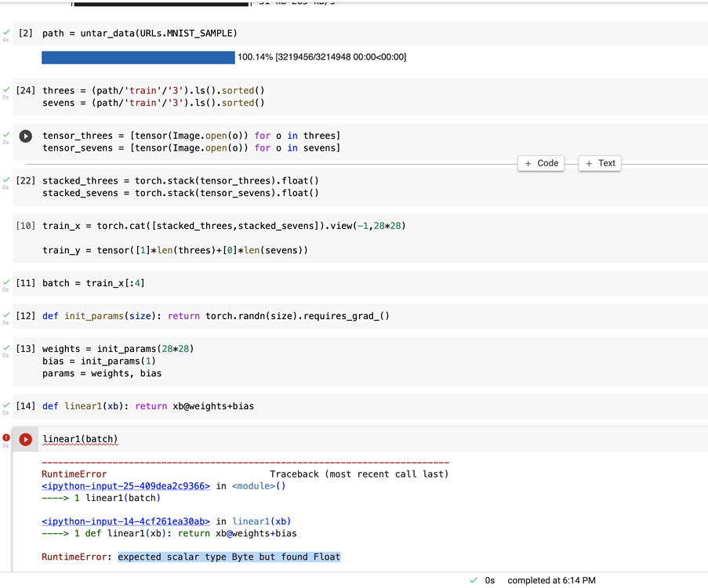Click the completed at 6:14 PM status text
The image size is (708, 588).
pyautogui.click(x=550, y=580)
